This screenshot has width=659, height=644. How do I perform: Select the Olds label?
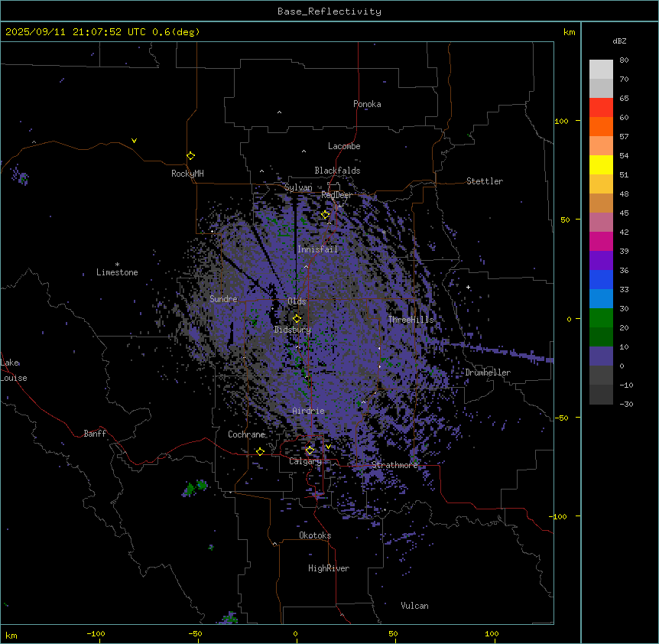pos(297,301)
